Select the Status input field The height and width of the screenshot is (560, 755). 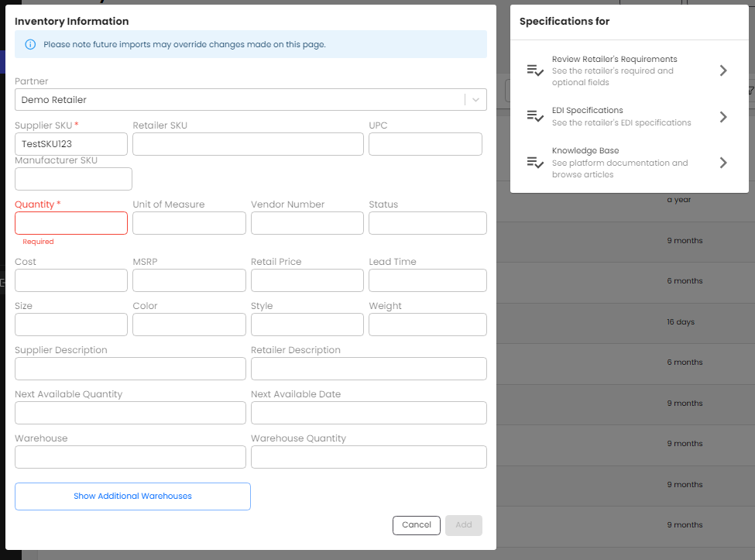point(427,223)
